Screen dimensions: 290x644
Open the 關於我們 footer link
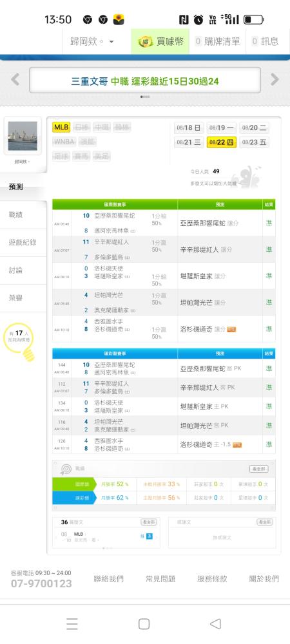[264, 579]
